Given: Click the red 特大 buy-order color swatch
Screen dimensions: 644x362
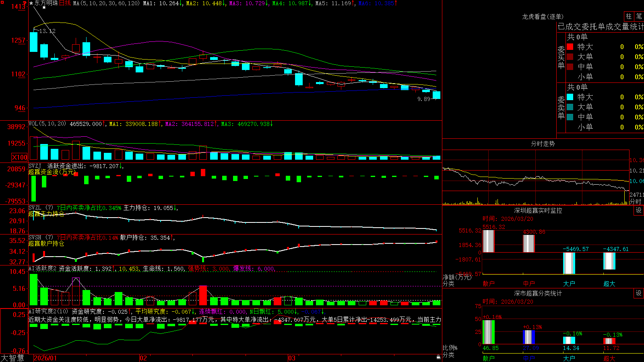Looking at the screenshot, I should 570,47.
